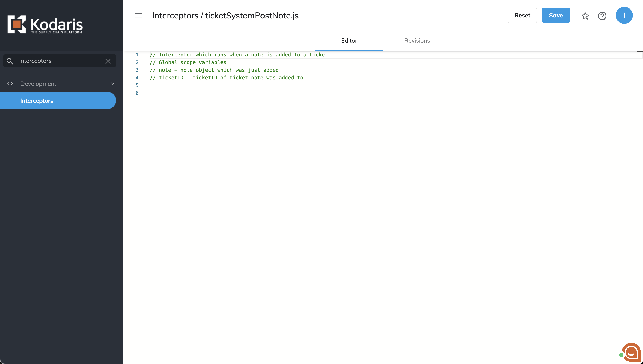Click line number 1 in gutter

(x=137, y=55)
